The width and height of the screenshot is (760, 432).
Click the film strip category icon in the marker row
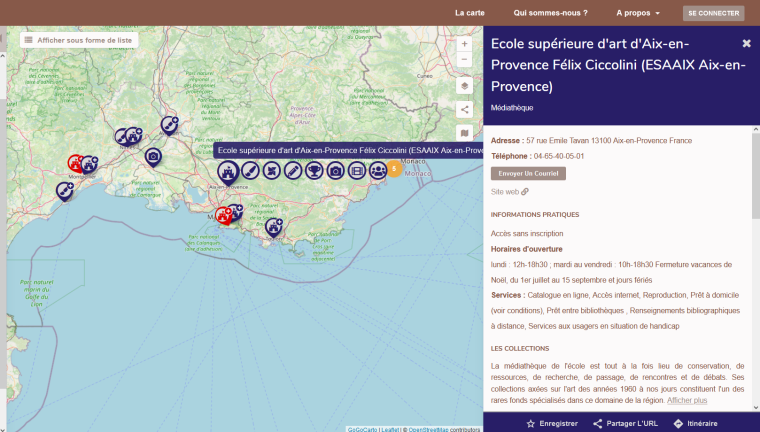[x=357, y=171]
